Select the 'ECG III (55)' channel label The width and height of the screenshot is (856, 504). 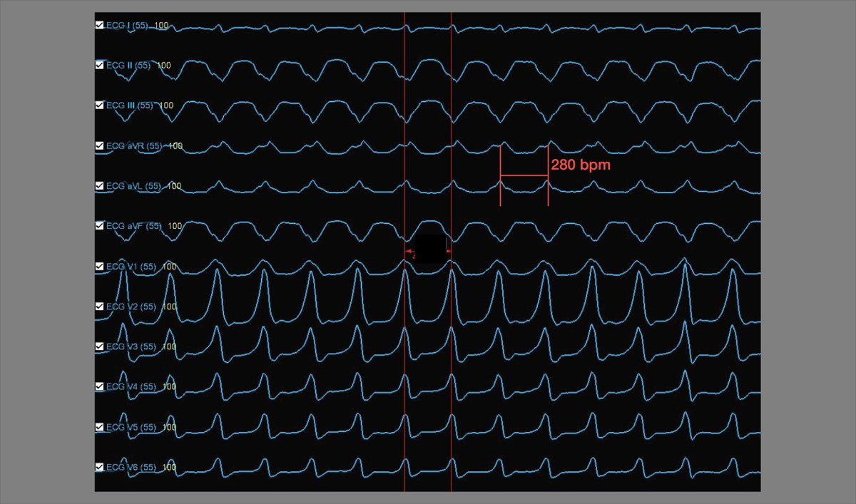click(130, 106)
